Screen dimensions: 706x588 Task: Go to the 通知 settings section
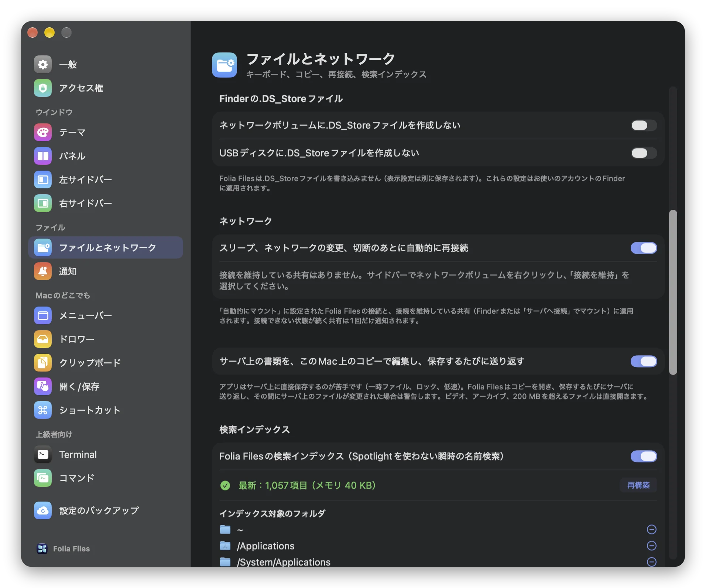106,271
